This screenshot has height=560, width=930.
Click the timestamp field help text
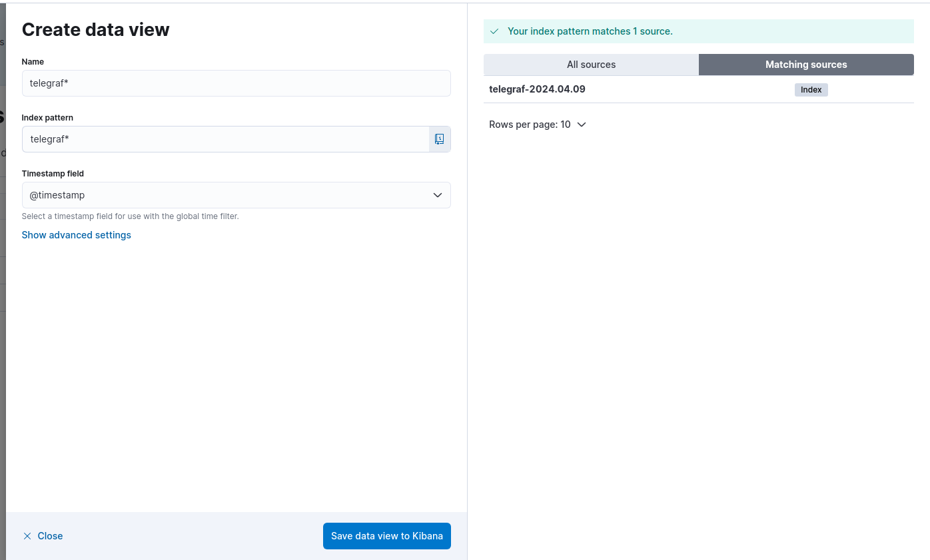click(x=130, y=216)
